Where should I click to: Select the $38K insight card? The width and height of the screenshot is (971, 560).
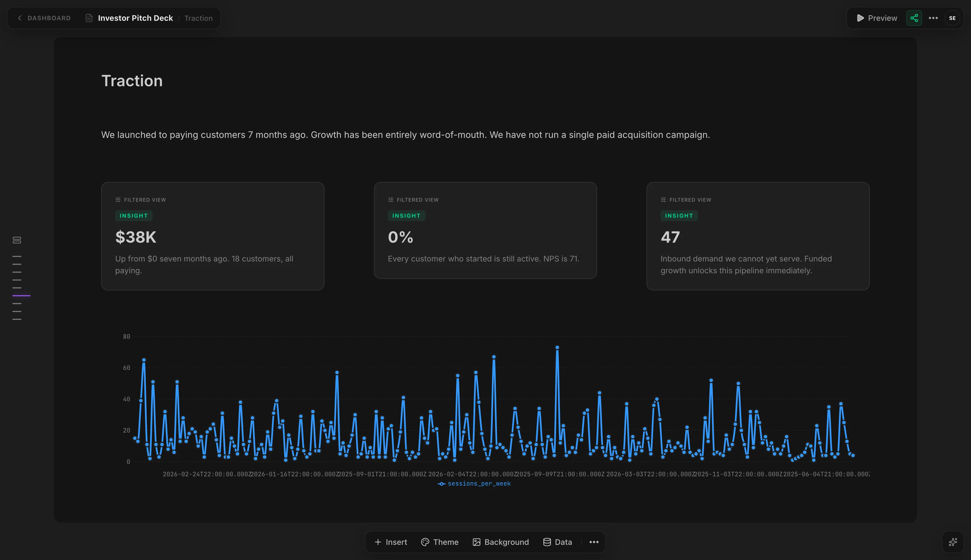(213, 236)
